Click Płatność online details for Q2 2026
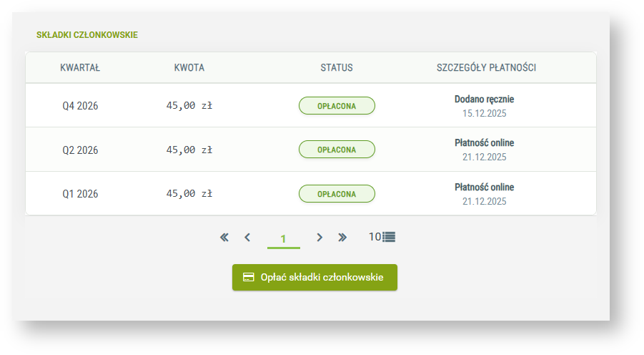Viewport: 644px width, 355px height. point(484,143)
